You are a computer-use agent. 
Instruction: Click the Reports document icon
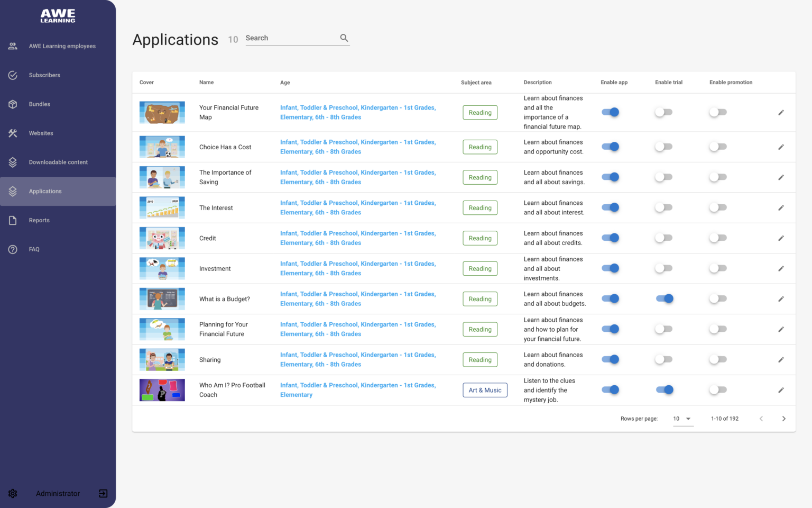13,220
